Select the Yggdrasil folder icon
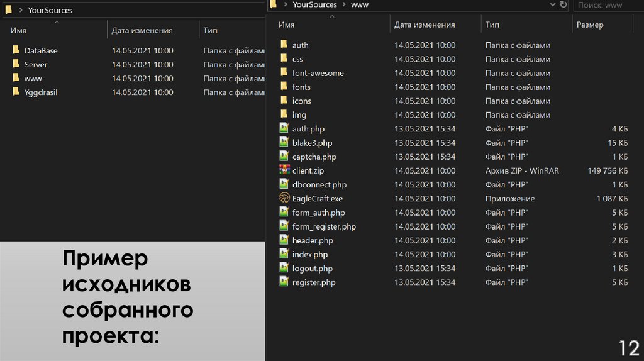This screenshot has width=644, height=361. coord(16,92)
